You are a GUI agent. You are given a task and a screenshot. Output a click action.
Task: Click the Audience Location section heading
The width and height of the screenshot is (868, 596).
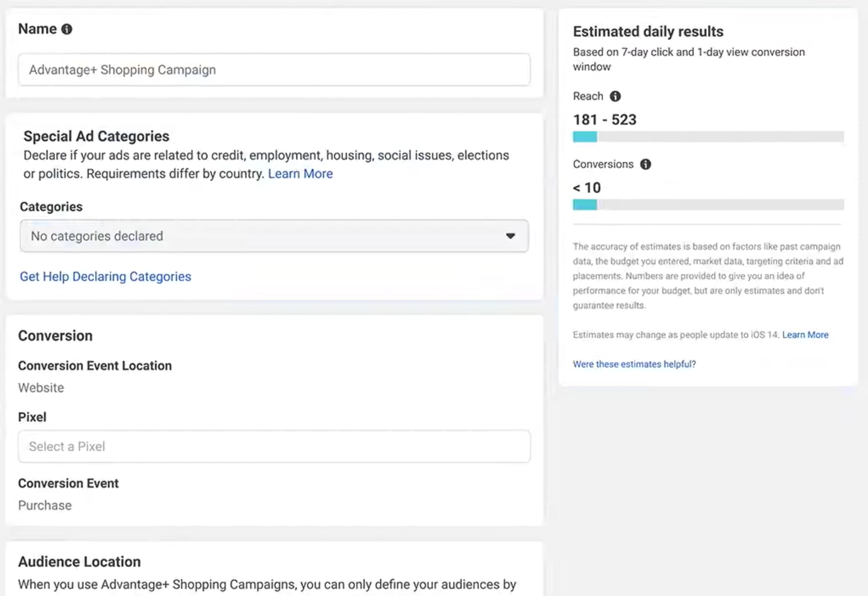click(x=79, y=561)
